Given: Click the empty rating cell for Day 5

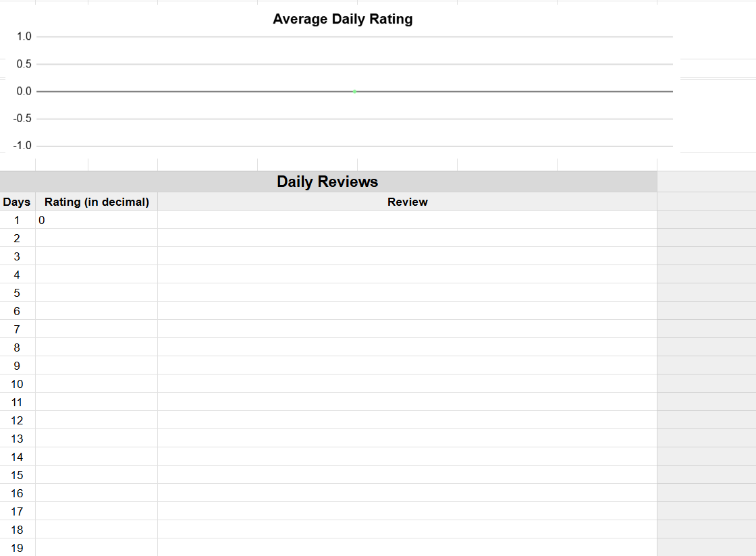Looking at the screenshot, I should [x=97, y=293].
